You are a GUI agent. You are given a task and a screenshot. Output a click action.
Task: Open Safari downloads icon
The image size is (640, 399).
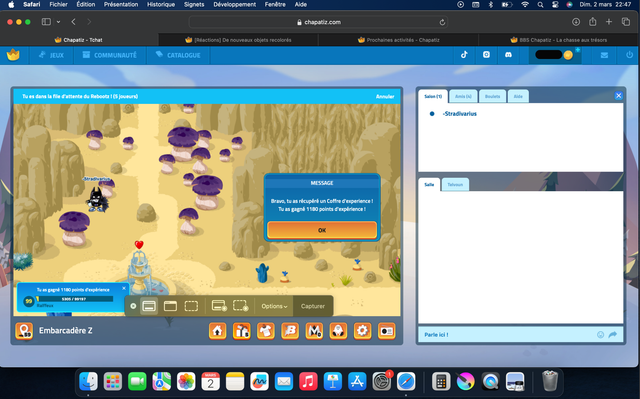576,22
